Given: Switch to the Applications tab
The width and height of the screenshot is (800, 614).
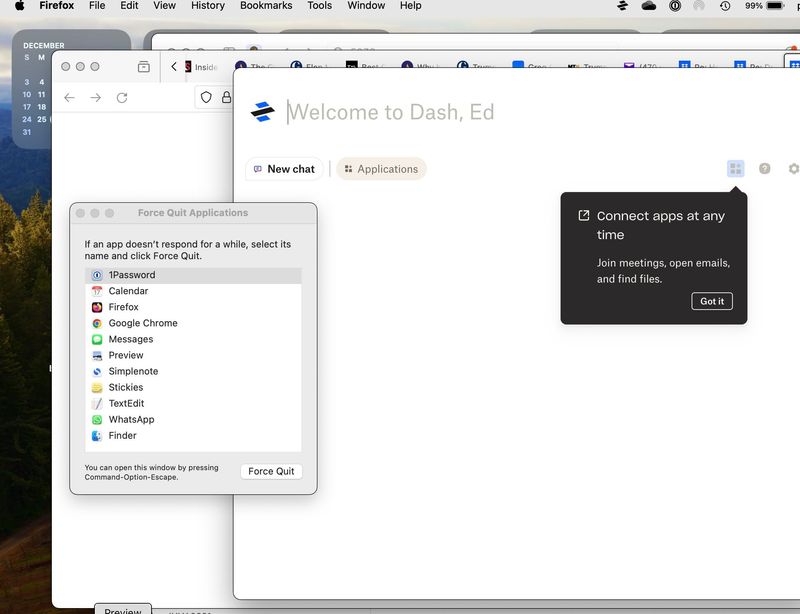Looking at the screenshot, I should click(x=381, y=169).
